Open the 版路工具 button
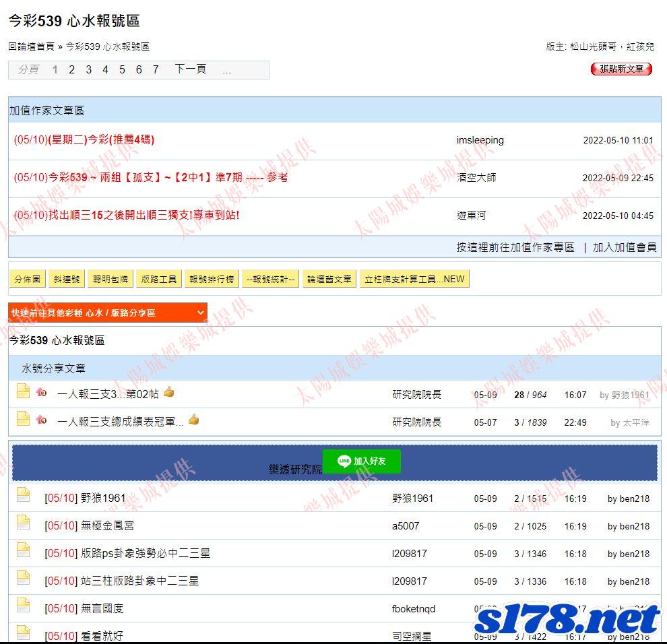667x644 pixels. pos(159,279)
